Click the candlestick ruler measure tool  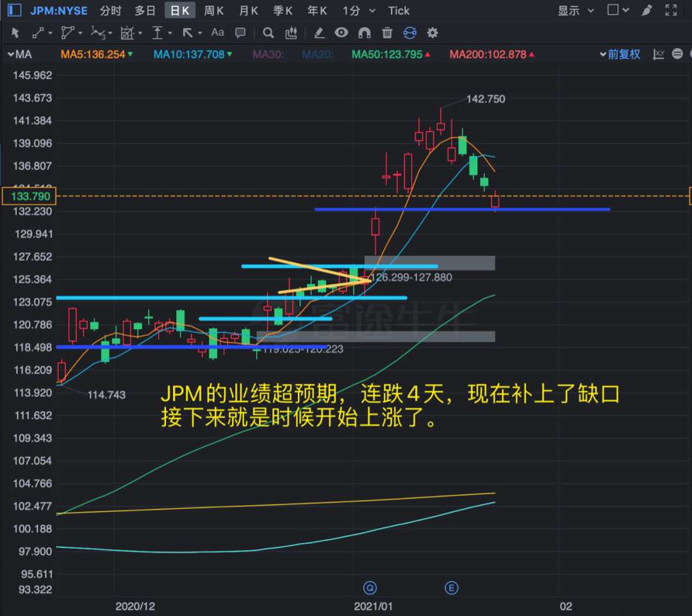coord(292,33)
